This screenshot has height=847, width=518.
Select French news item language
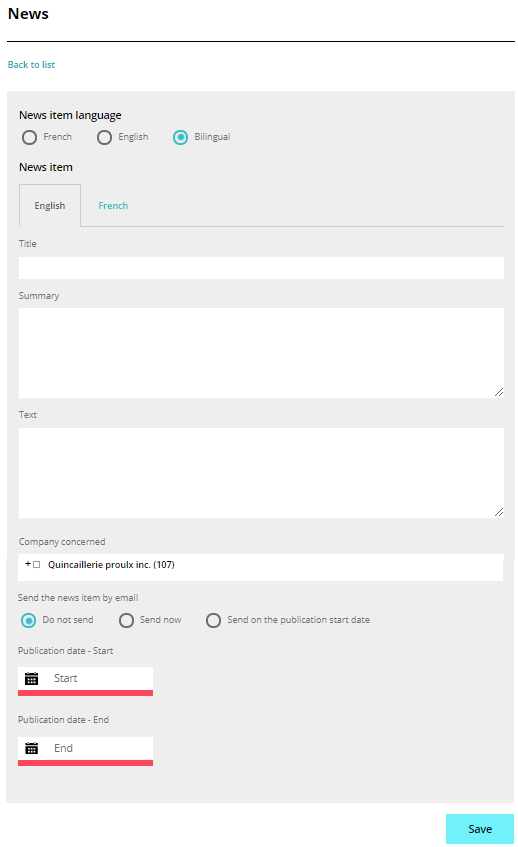30,137
